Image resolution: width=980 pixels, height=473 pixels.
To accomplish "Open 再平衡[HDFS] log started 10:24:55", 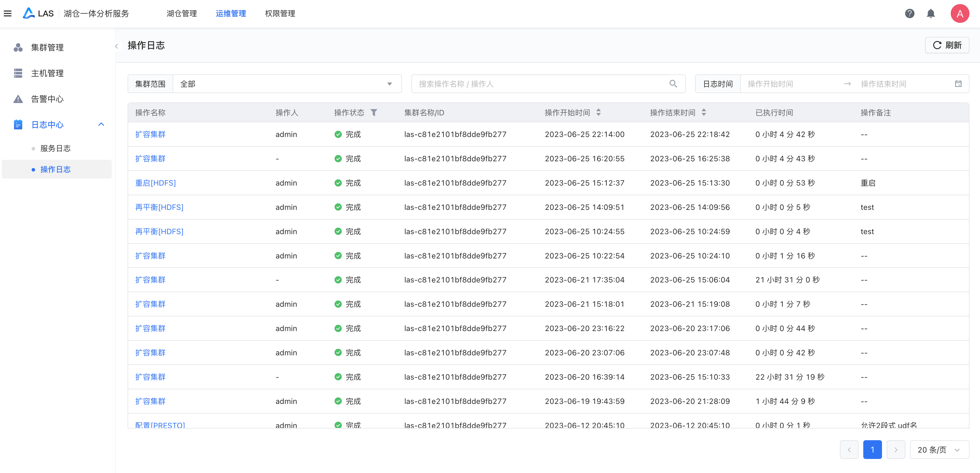I will (x=159, y=232).
